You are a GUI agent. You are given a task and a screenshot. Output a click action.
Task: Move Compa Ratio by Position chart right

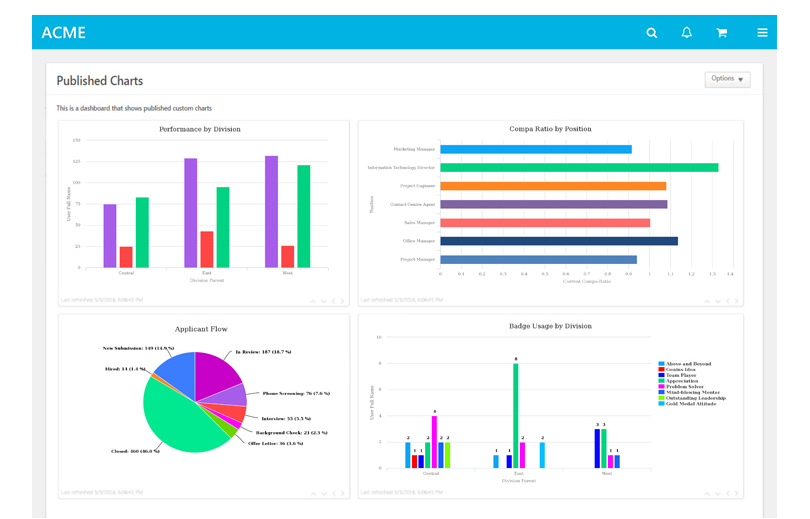coord(736,301)
